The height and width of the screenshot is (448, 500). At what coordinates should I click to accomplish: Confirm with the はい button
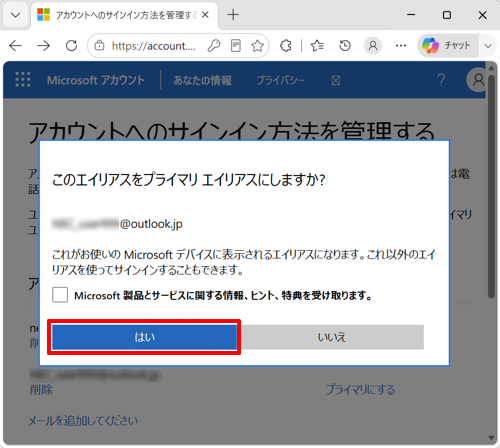coord(144,337)
